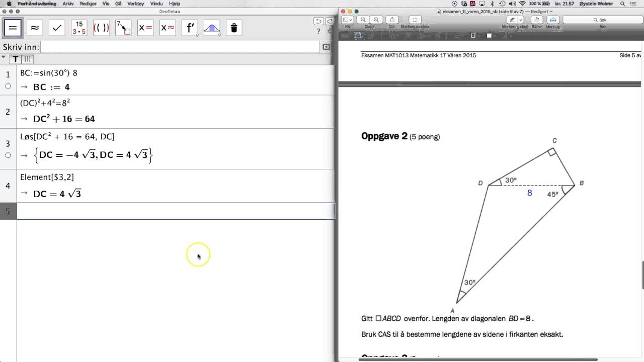The height and width of the screenshot is (362, 644).
Task: Click the Delete trash can tool
Action: (x=234, y=28)
